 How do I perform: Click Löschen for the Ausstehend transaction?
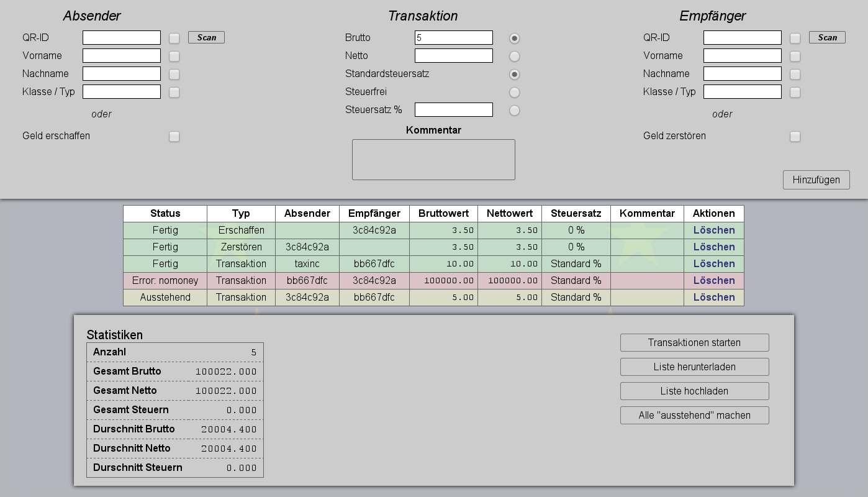pyautogui.click(x=713, y=297)
